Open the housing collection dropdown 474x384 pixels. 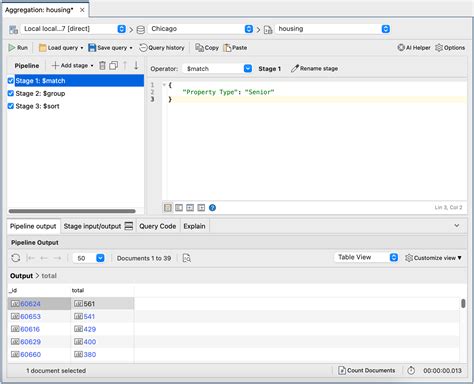tap(333, 29)
